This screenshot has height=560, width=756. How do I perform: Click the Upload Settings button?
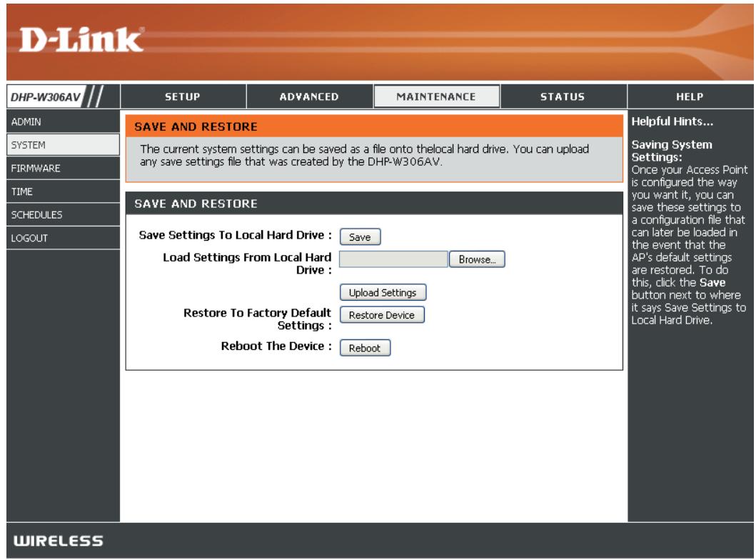(383, 292)
